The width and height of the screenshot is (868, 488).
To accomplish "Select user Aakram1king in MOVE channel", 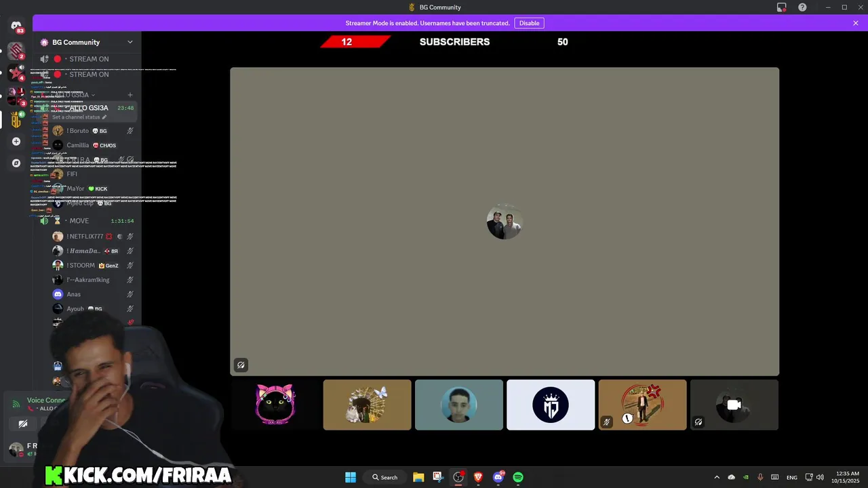I will pos(92,280).
